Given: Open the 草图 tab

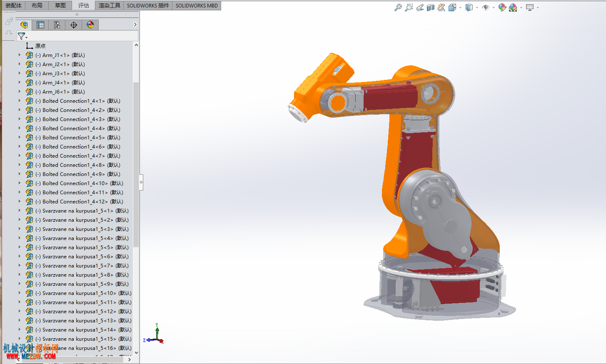Looking at the screenshot, I should point(60,5).
